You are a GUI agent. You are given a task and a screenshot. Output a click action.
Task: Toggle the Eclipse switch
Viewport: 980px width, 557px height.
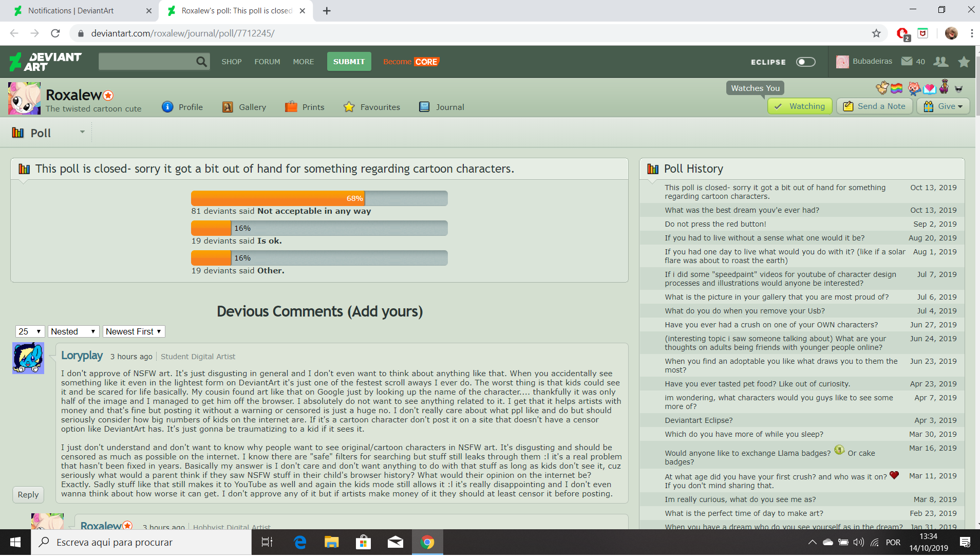tap(806, 62)
